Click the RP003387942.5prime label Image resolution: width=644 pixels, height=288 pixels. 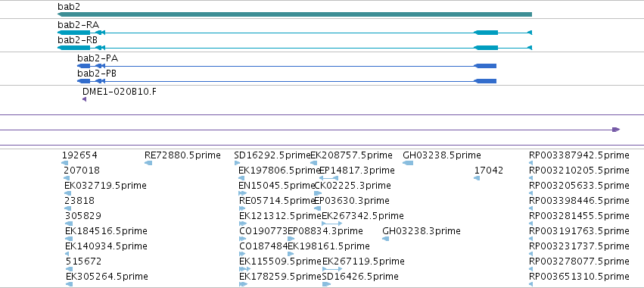(579, 155)
